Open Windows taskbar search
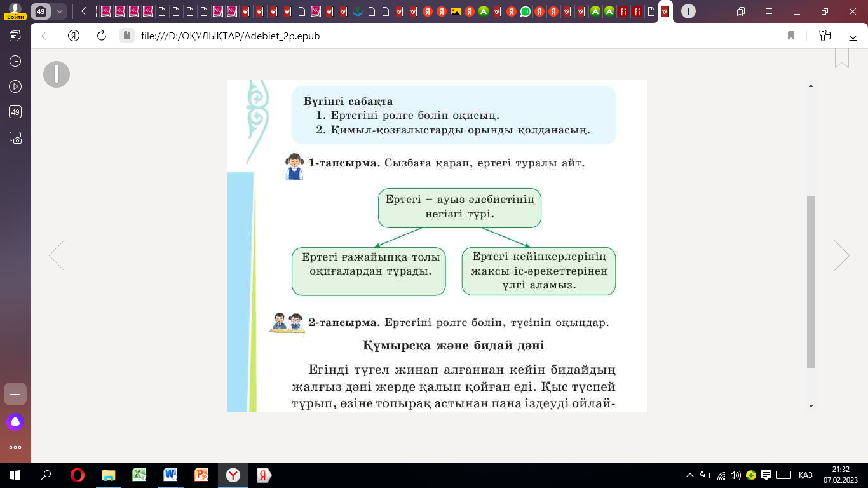The image size is (868, 488). (x=46, y=475)
